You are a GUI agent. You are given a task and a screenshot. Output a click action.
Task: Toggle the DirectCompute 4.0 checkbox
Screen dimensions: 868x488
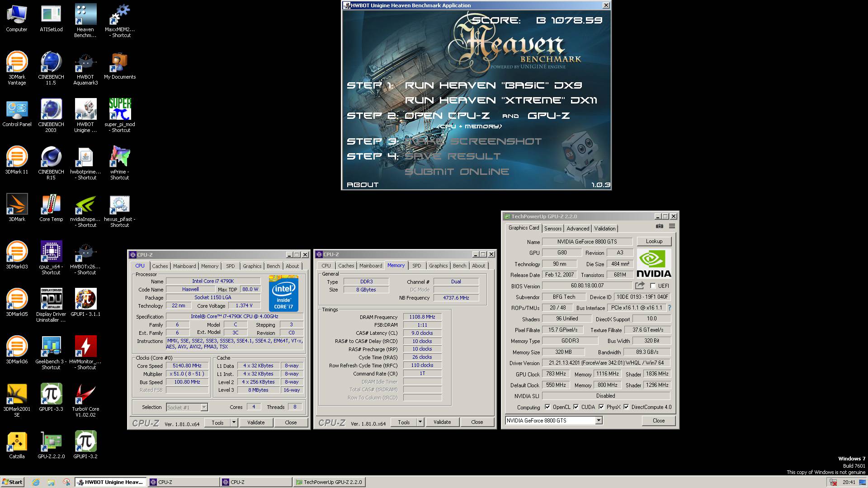[x=626, y=407]
